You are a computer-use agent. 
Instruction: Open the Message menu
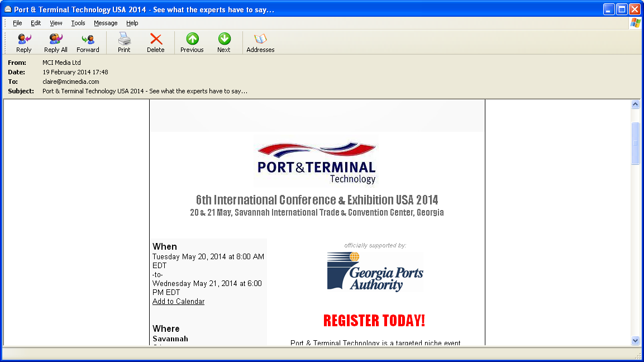pos(106,23)
